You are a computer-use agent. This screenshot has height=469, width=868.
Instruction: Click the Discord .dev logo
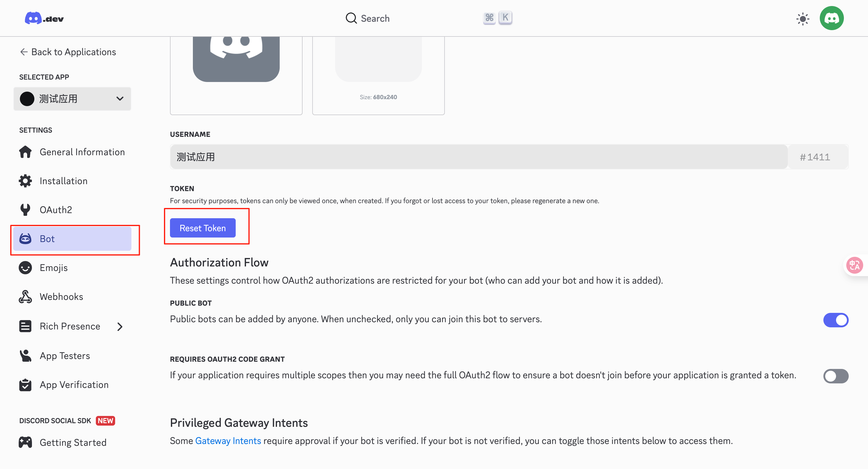coord(44,18)
